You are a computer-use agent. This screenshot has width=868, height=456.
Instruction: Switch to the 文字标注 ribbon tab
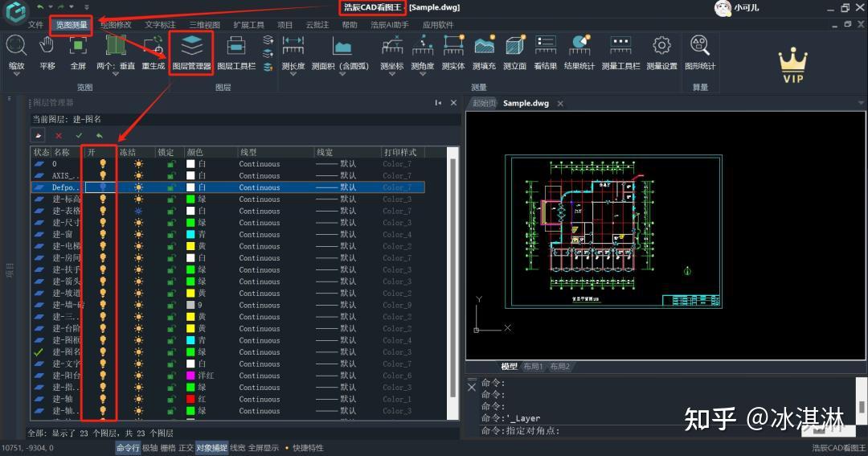pyautogui.click(x=160, y=25)
